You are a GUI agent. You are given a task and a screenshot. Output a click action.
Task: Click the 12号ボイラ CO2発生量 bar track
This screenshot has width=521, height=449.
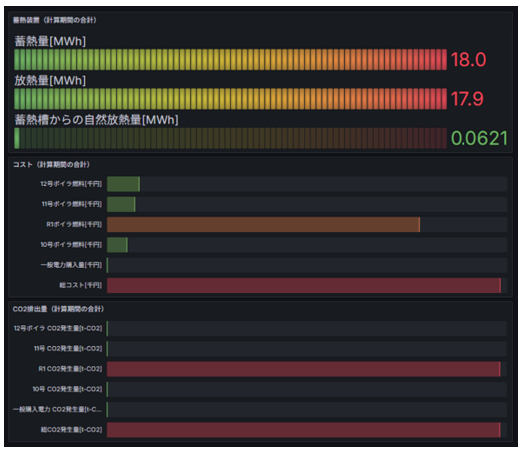click(x=307, y=329)
